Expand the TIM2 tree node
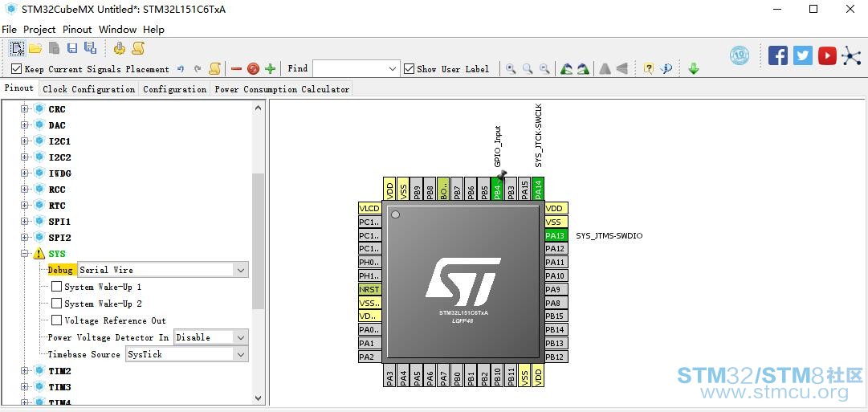This screenshot has width=868, height=412. [24, 371]
